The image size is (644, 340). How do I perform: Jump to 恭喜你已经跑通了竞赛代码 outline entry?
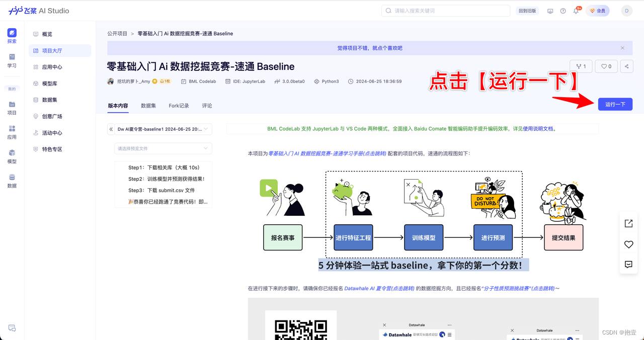coord(168,202)
